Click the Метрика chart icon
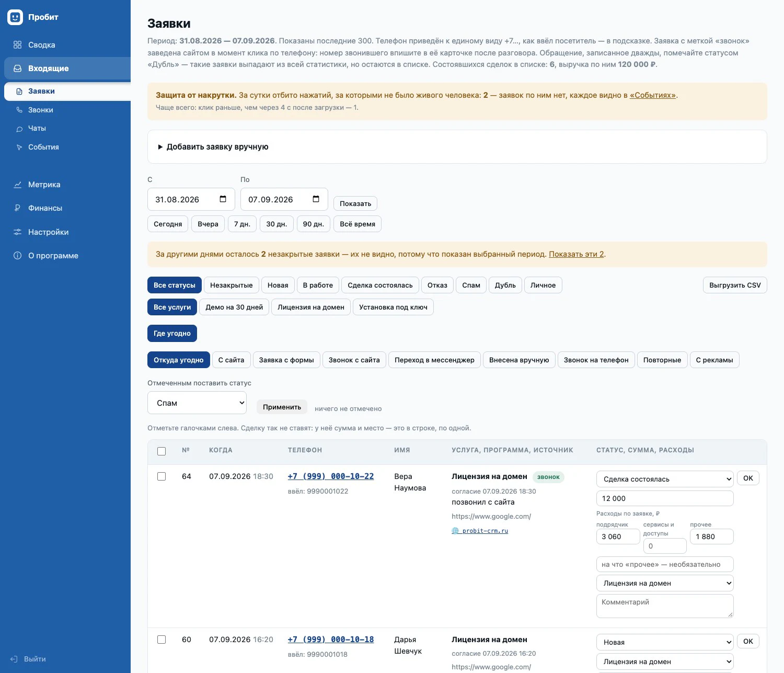 [x=17, y=185]
